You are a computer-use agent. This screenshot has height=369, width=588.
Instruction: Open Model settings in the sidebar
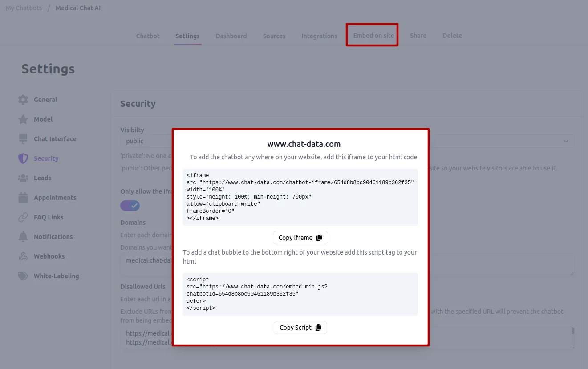(x=43, y=119)
